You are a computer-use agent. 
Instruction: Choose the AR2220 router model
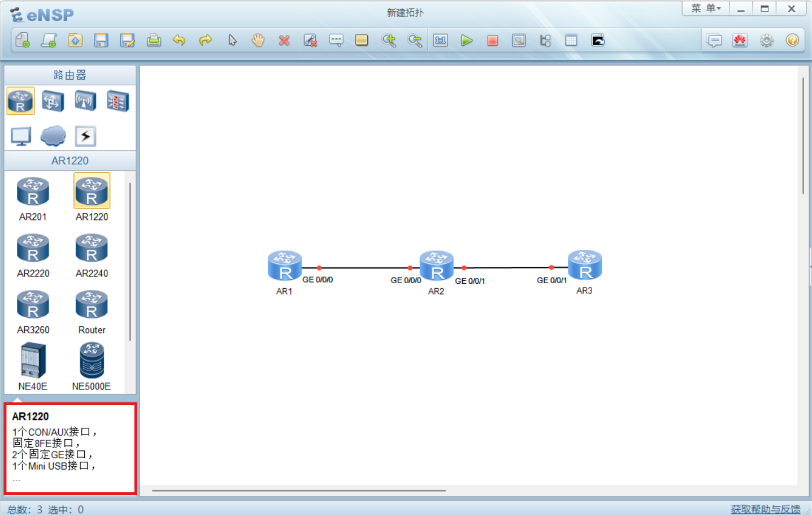pyautogui.click(x=33, y=255)
